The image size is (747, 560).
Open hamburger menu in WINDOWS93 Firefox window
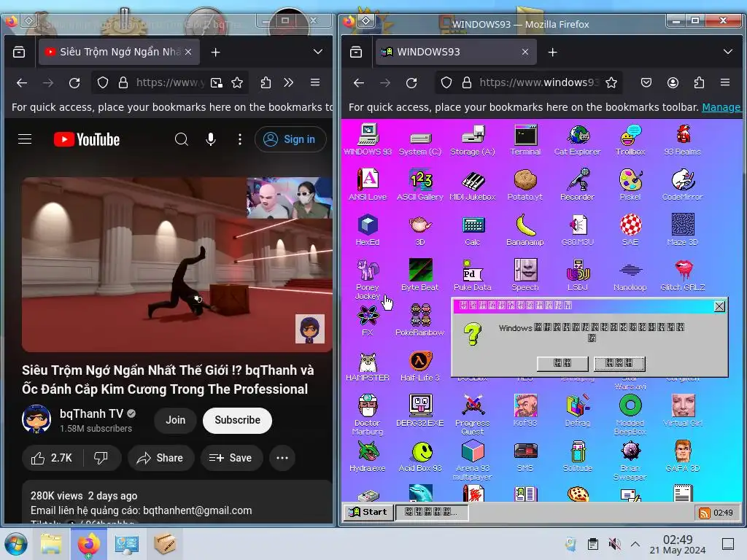click(725, 83)
